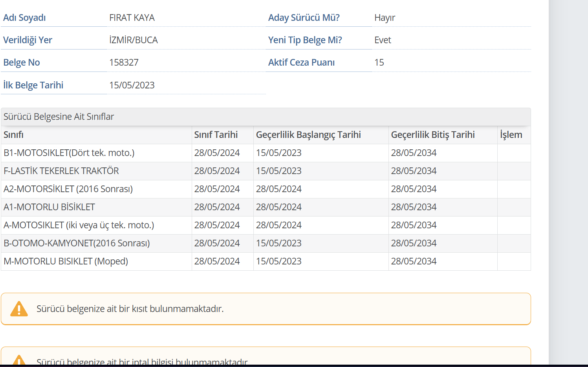Viewport: 588px width, 367px height.
Task: Click the 'Adı Soyadı' label
Action: point(24,18)
